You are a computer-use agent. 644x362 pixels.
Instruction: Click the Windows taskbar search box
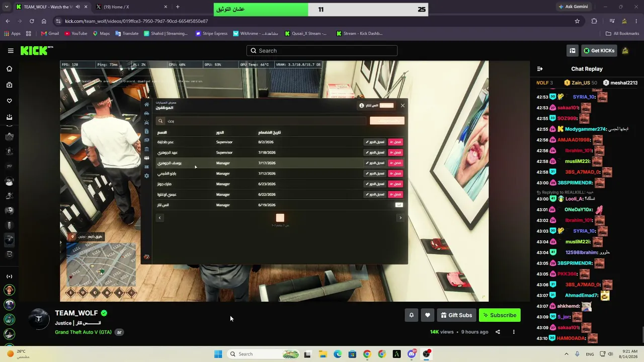click(x=263, y=354)
